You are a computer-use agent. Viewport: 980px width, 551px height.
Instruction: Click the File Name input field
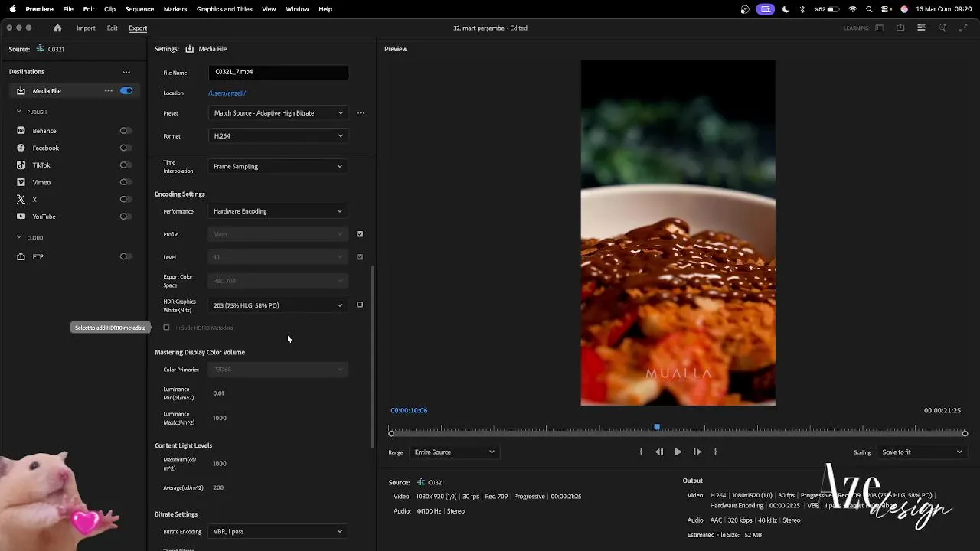278,73
